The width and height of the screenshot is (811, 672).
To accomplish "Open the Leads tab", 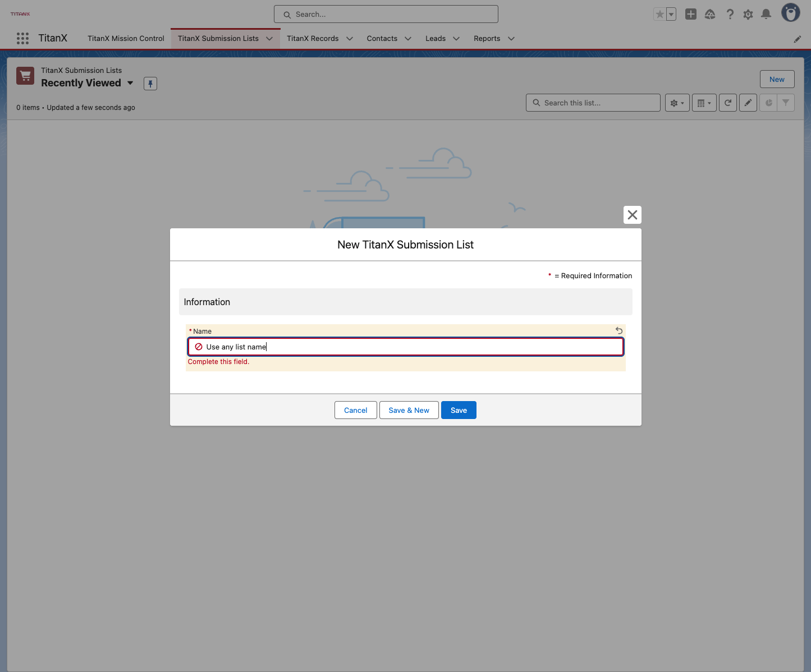I will point(436,39).
